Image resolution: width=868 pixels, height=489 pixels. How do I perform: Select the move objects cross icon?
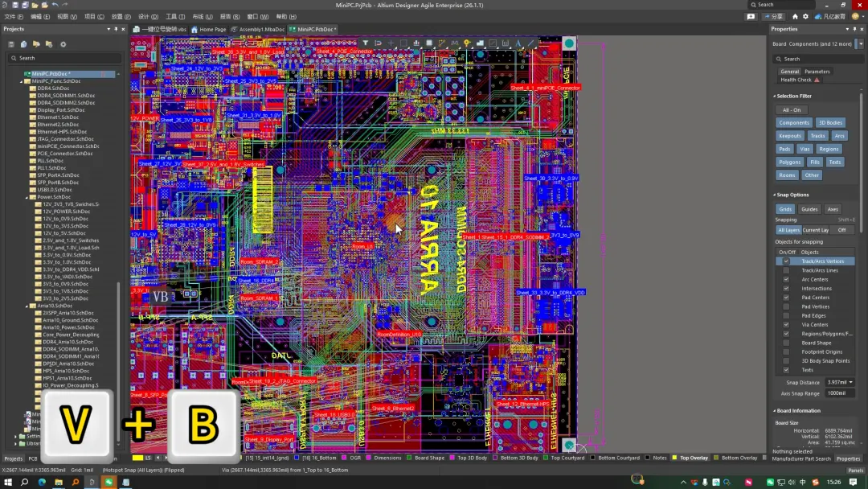391,43
